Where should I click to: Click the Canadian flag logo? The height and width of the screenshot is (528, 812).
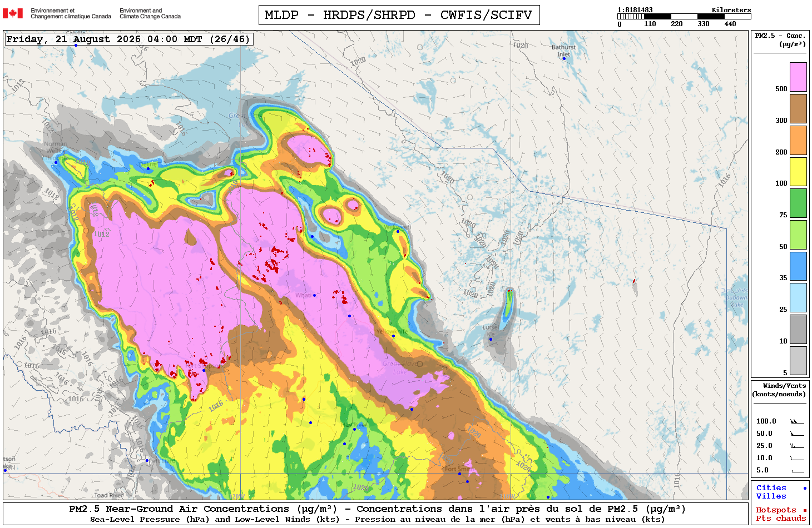pyautogui.click(x=13, y=13)
